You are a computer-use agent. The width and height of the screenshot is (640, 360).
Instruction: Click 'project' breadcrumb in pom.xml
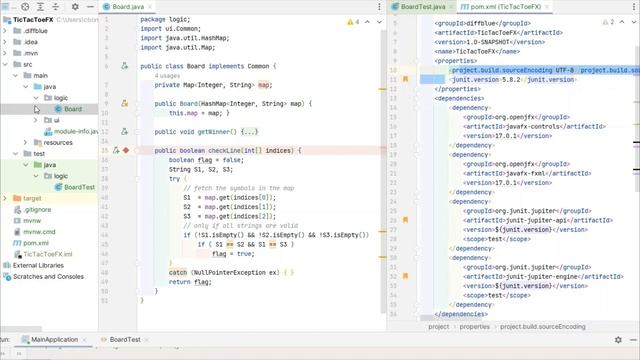[438, 327]
